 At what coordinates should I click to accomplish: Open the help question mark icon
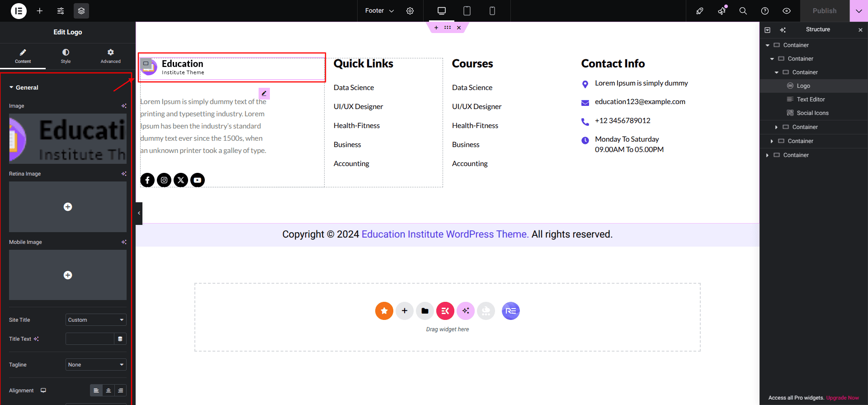765,11
